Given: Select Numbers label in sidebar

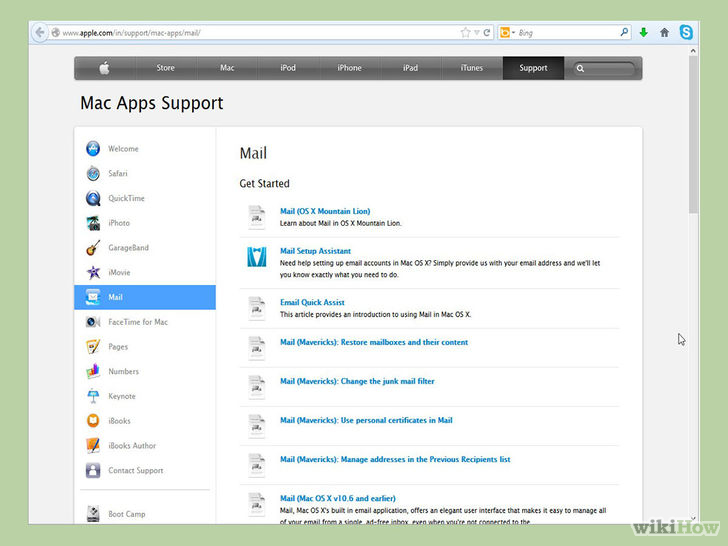Looking at the screenshot, I should point(124,371).
